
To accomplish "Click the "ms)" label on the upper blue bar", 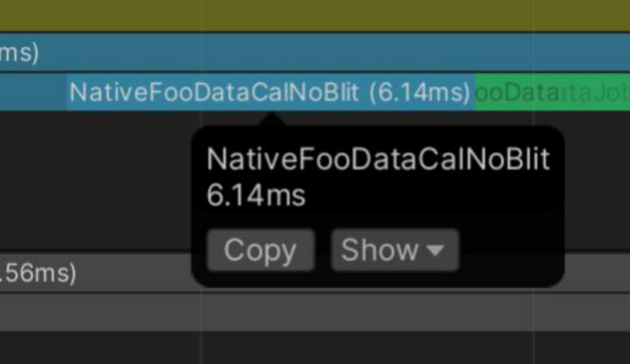I will coord(19,52).
